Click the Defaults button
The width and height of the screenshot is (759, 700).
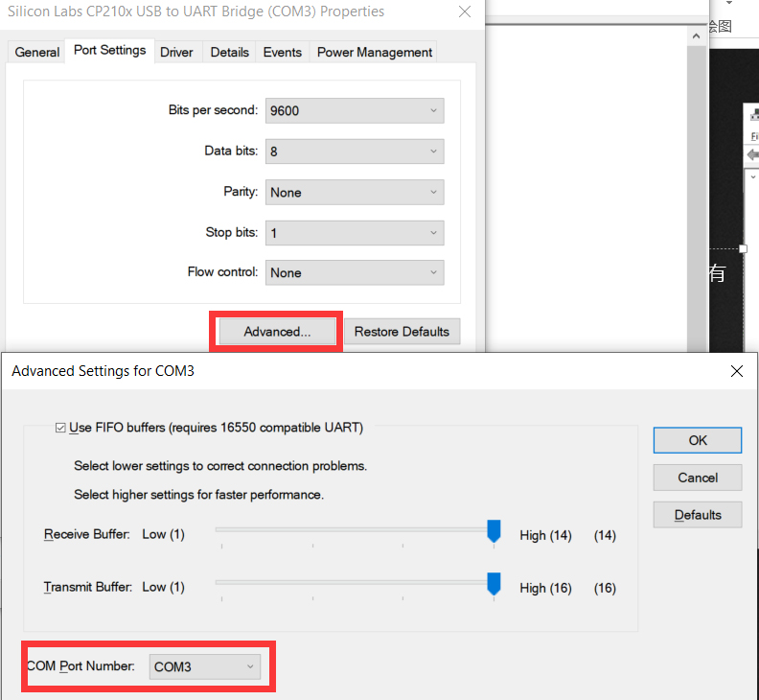[x=698, y=515]
